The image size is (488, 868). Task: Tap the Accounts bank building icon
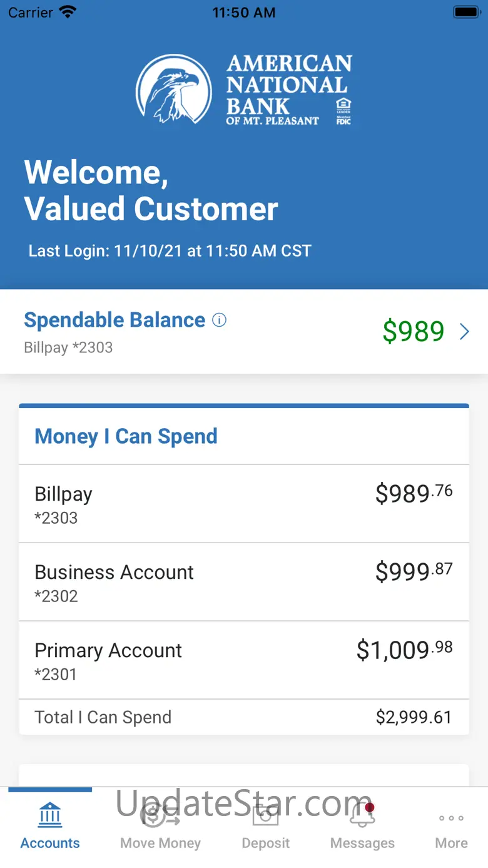(x=50, y=814)
